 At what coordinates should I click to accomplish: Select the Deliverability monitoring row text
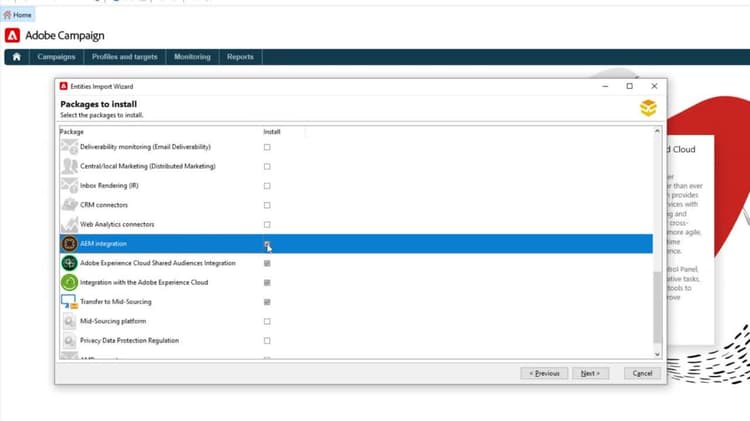coord(145,147)
